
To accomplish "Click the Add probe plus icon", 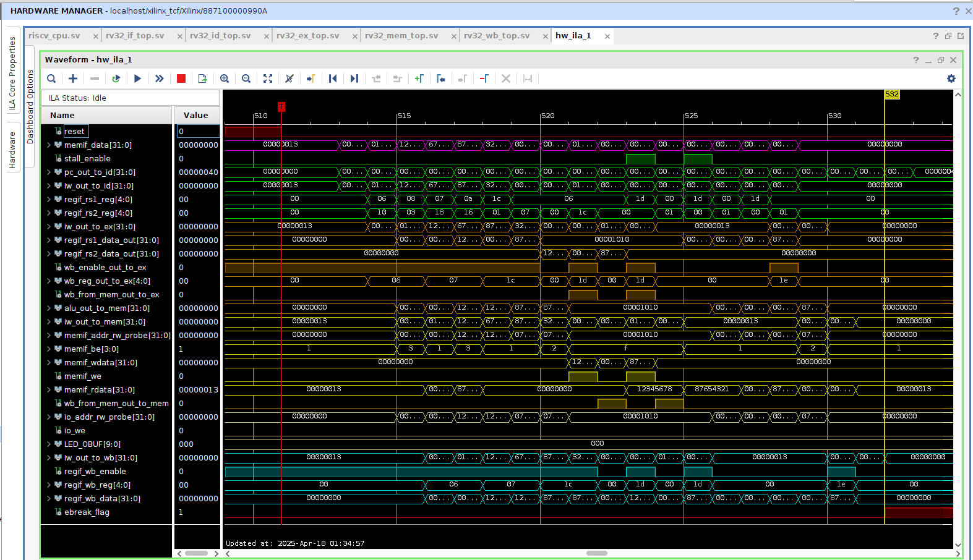I will [73, 78].
